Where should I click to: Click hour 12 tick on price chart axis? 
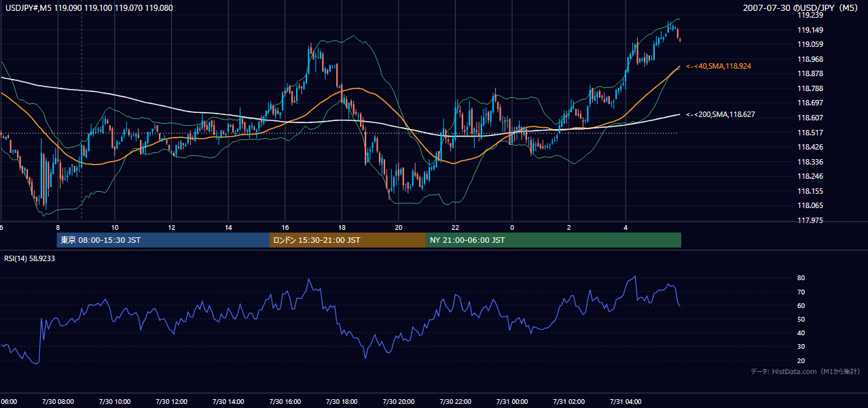(171, 227)
